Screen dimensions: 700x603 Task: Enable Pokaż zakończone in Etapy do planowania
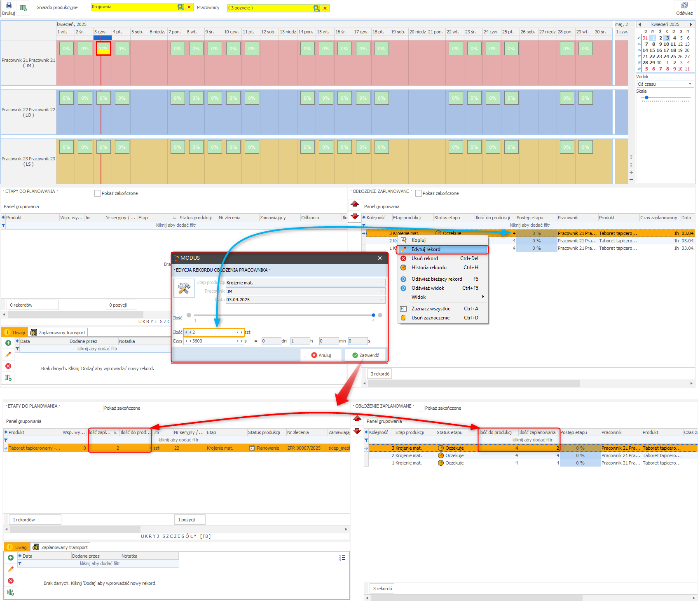(98, 193)
